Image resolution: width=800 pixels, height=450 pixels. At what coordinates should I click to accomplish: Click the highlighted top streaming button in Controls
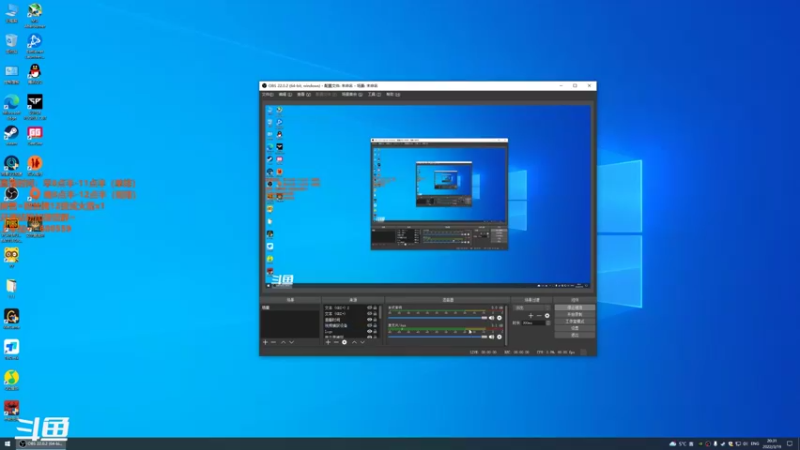click(x=575, y=308)
